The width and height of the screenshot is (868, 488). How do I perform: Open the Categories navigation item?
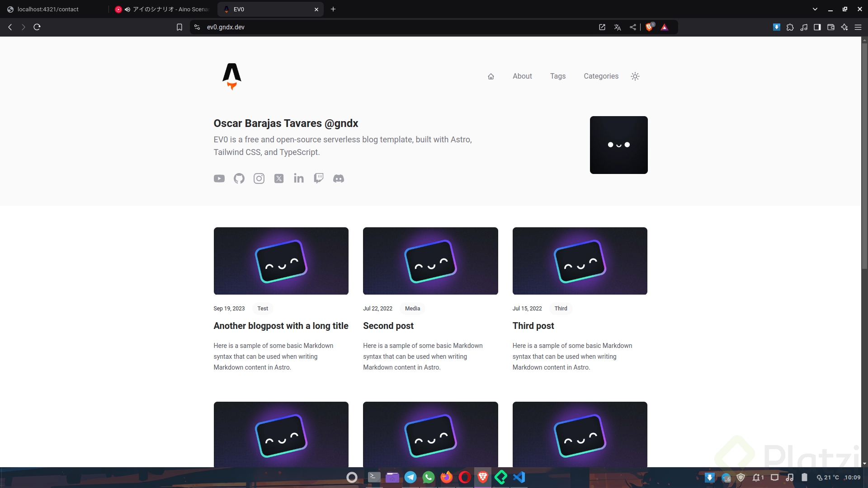tap(601, 76)
